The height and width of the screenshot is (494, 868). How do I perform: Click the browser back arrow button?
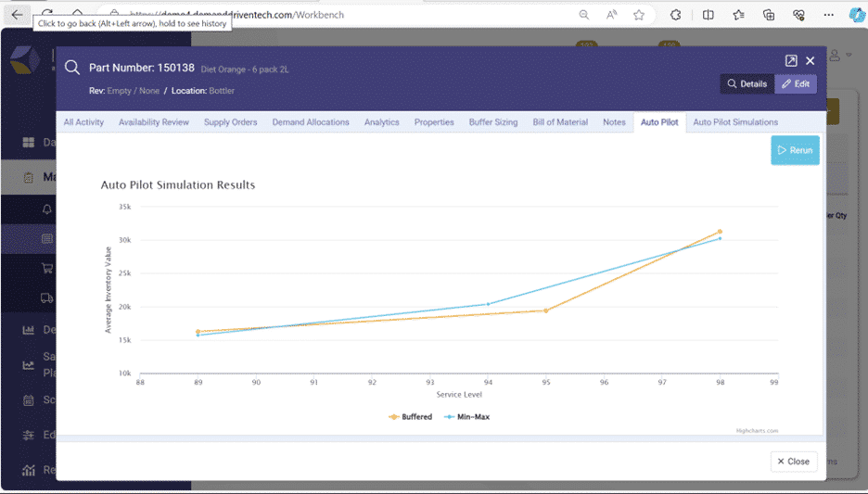coord(17,14)
